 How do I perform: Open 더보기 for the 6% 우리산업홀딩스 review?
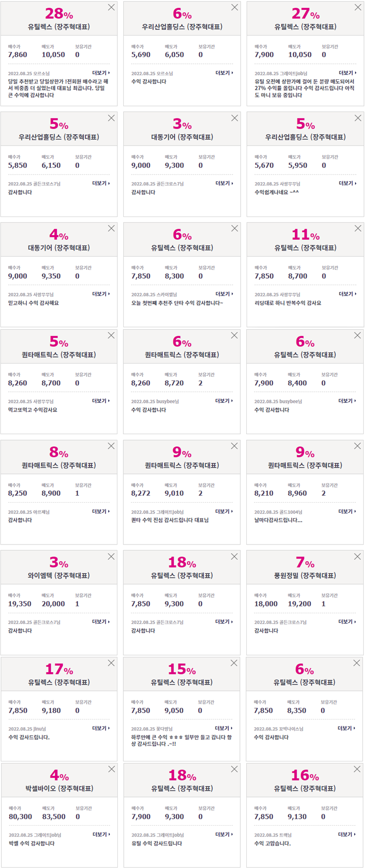[x=224, y=73]
